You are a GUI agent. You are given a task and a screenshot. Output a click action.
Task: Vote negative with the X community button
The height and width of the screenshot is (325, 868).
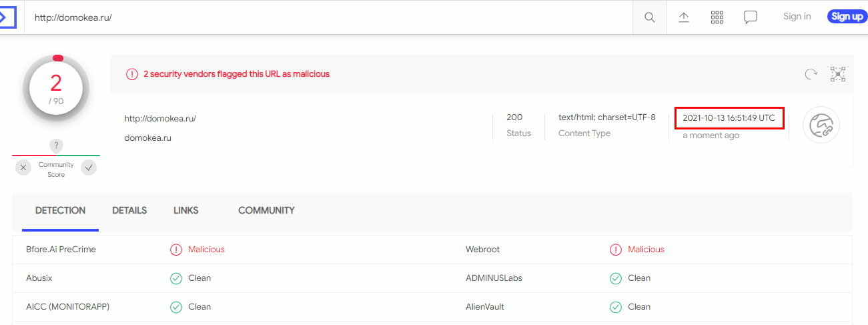(24, 168)
